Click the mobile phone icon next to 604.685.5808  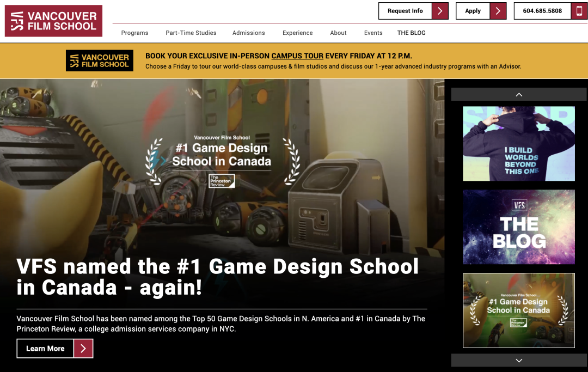click(579, 11)
